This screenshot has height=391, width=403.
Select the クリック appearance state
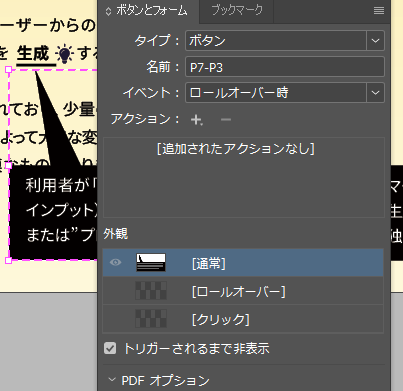243,319
